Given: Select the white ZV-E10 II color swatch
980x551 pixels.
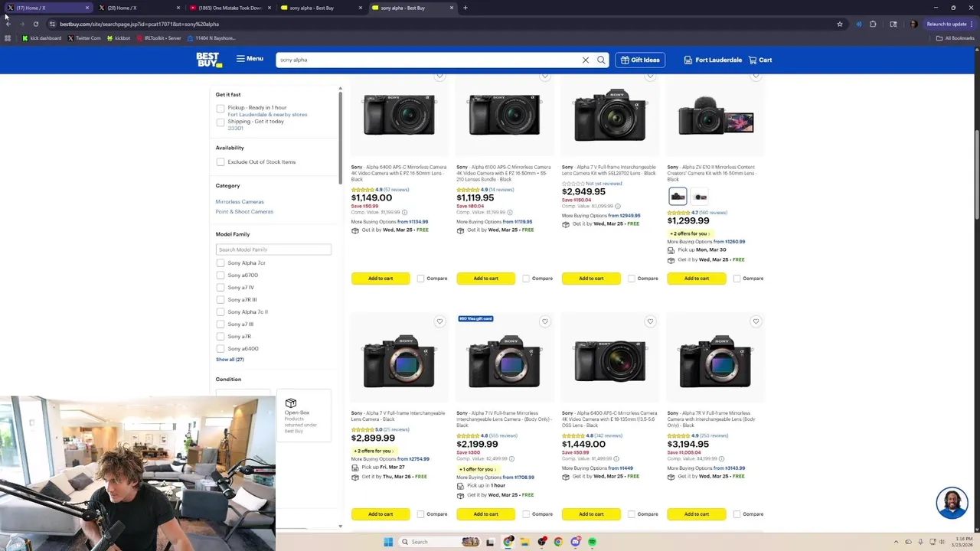Looking at the screenshot, I should [x=700, y=197].
